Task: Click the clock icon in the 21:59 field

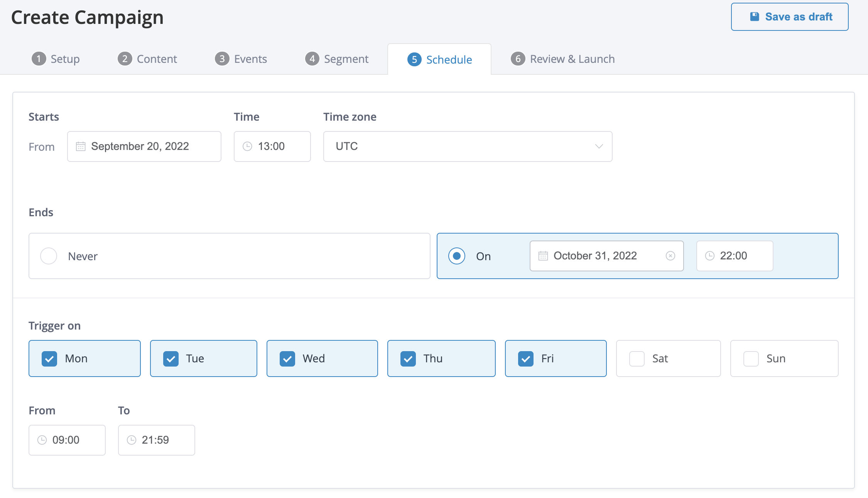Action: (132, 440)
